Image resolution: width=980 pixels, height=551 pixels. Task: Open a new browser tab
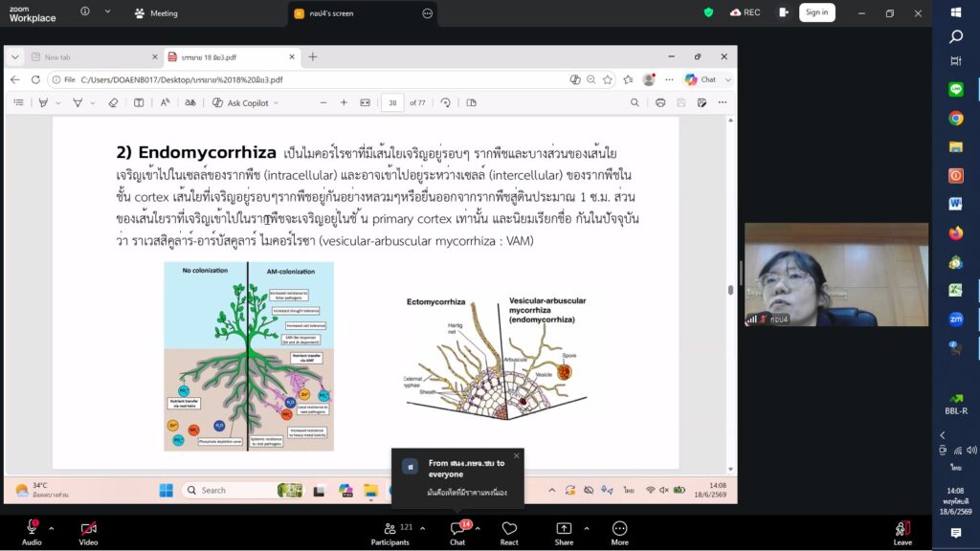313,56
